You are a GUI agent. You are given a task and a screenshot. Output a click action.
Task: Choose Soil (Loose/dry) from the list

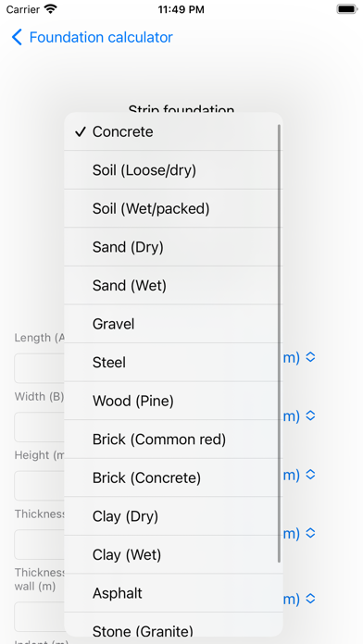(x=173, y=170)
